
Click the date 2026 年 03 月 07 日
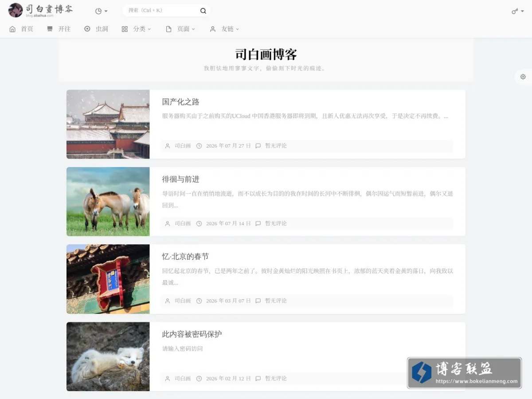coord(228,301)
